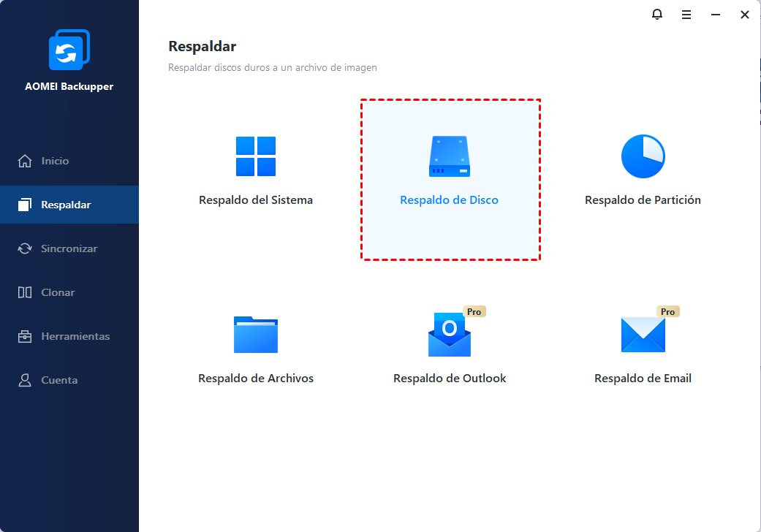Choose Respaldo de Archivos label

tap(256, 379)
